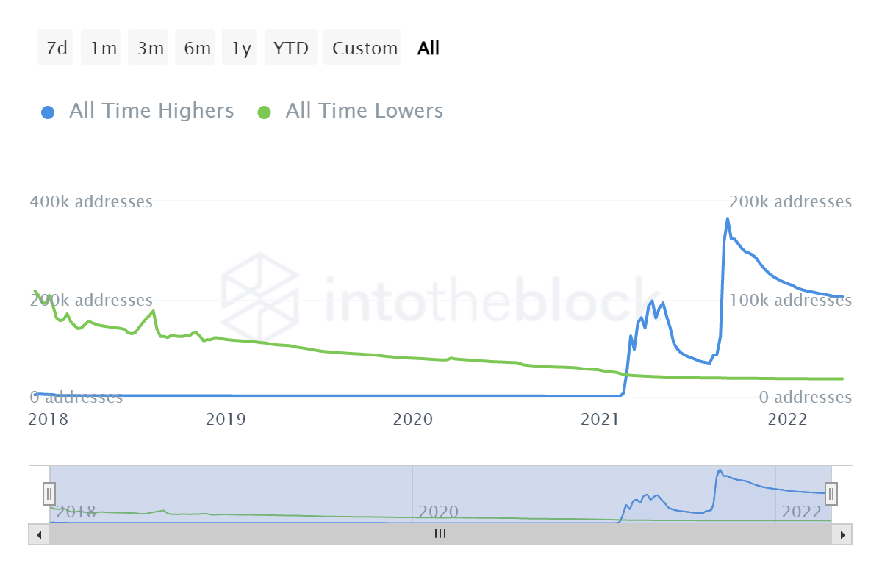The width and height of the screenshot is (882, 588).
Task: Click the horizontal scrollbar thumb grip
Action: (x=440, y=534)
